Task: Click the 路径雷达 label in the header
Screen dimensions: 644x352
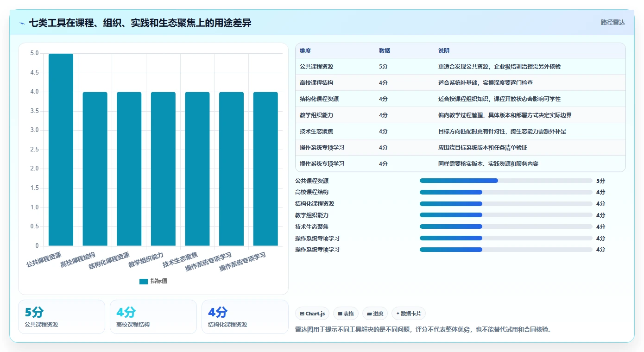Action: point(612,22)
